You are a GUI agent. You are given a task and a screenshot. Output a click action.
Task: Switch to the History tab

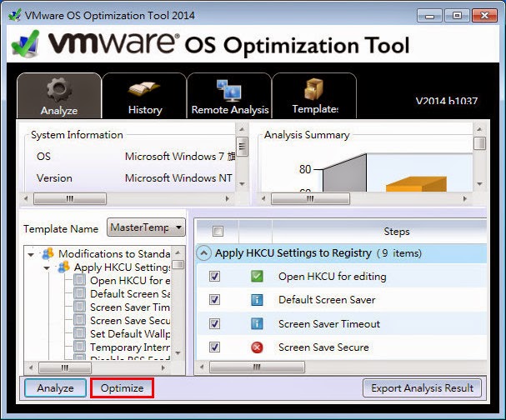pos(144,96)
